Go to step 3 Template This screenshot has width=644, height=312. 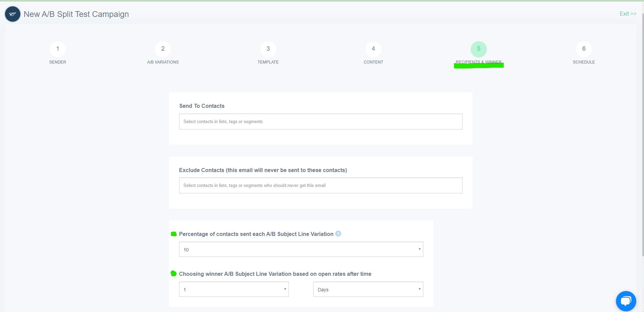click(x=268, y=49)
